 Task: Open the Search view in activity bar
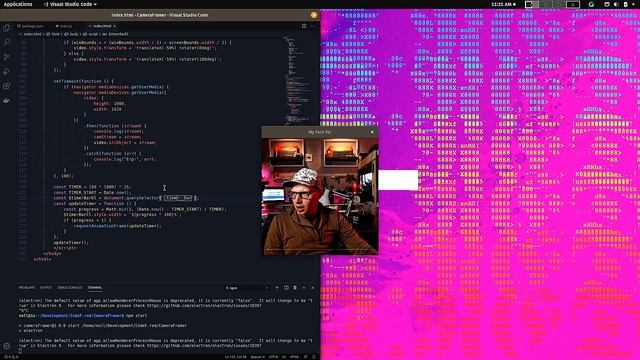pos(7,42)
